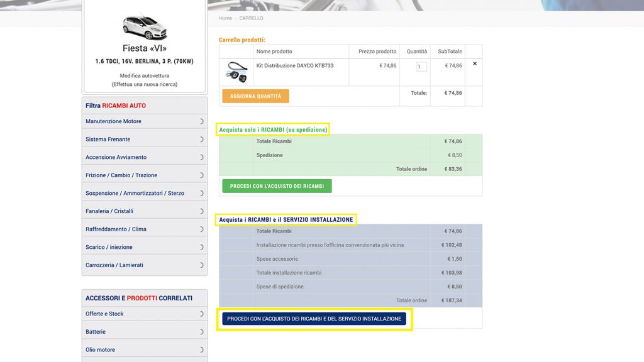Screen dimensions: 644x362
Task: Click 'Nome prodotto' column header
Action: click(274, 52)
